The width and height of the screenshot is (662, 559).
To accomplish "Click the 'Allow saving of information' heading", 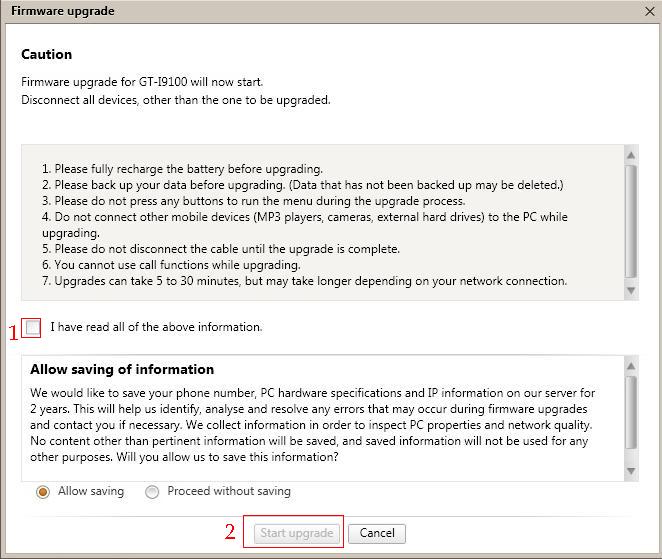I will 122,369.
